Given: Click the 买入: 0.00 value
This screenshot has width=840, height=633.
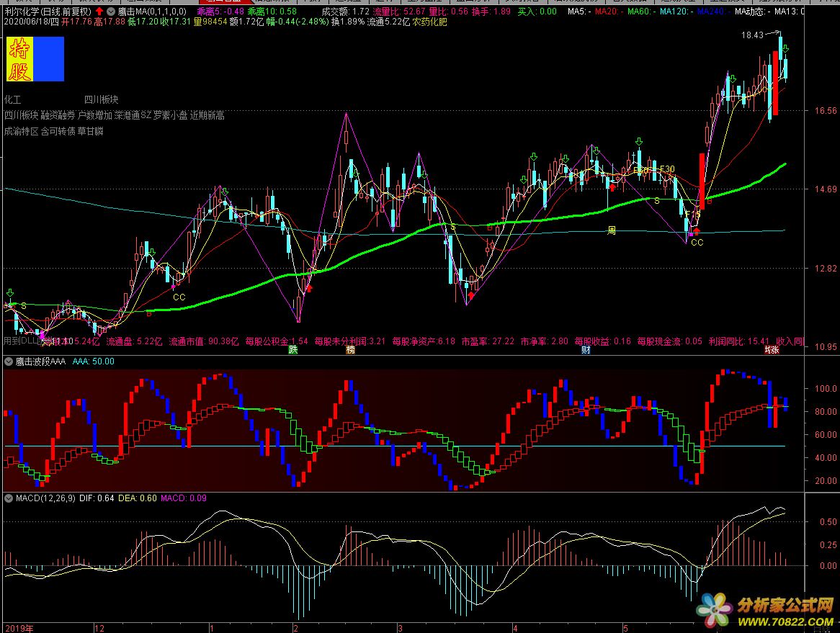Looking at the screenshot, I should (x=537, y=12).
